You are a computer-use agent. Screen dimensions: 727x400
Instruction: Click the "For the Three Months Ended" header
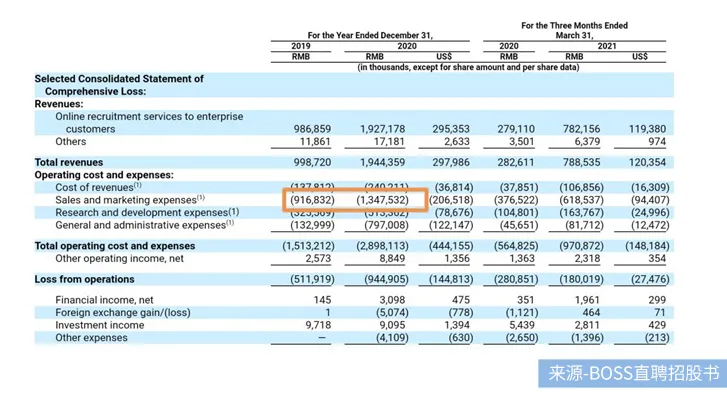coord(574,25)
